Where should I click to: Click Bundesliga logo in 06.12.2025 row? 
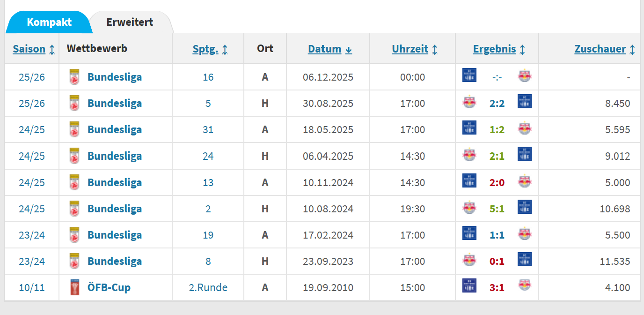[x=74, y=77]
